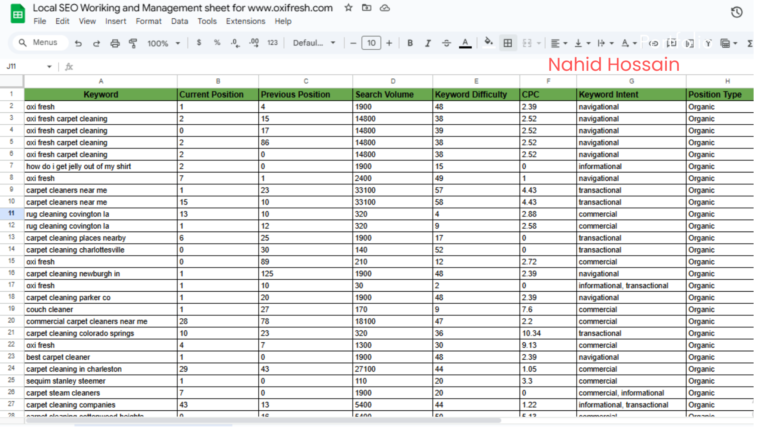This screenshot has width=768, height=432.
Task: Open the Format menu
Action: (148, 21)
